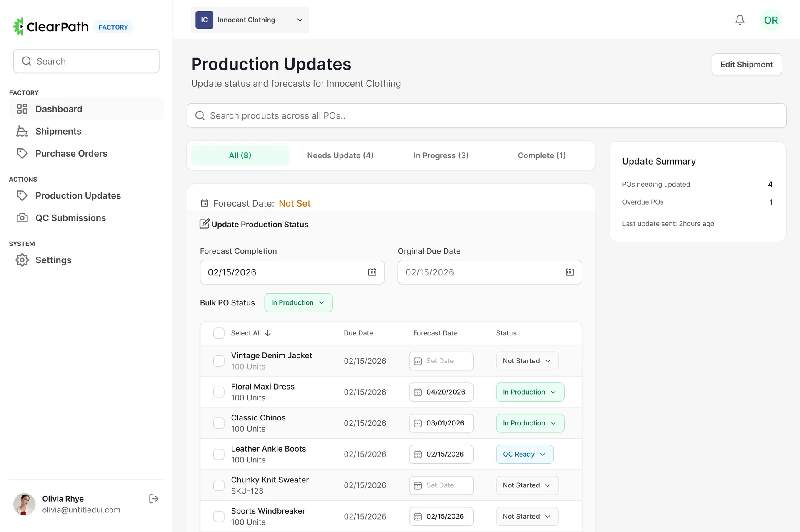The width and height of the screenshot is (800, 532).
Task: Open Vintage Denim Jacket status dropdown
Action: (x=527, y=361)
